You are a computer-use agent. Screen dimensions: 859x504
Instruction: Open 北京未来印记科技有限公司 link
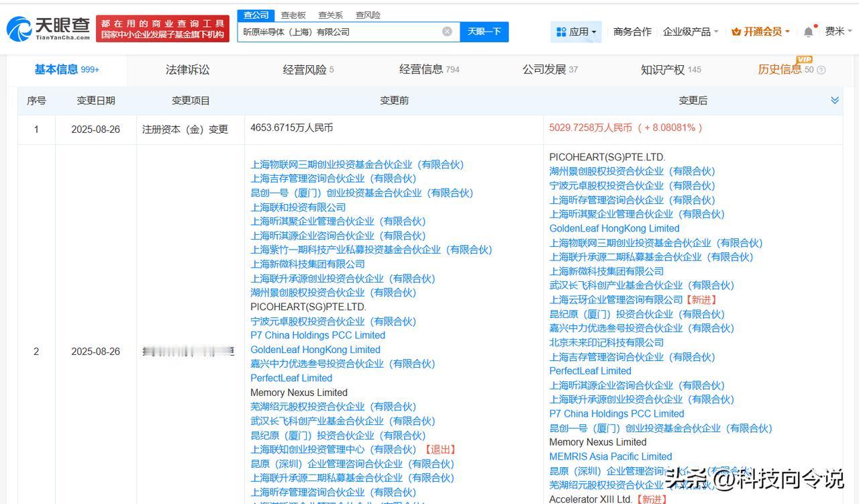(607, 342)
